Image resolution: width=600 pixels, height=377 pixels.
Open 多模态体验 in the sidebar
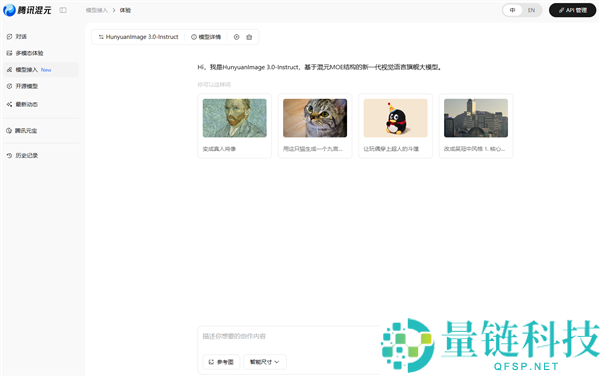pyautogui.click(x=41, y=53)
